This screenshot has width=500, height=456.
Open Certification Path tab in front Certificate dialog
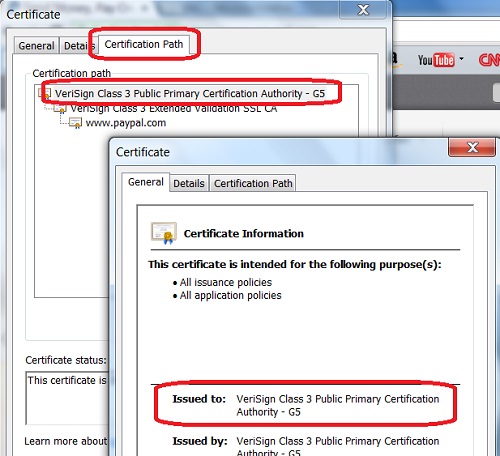(253, 183)
